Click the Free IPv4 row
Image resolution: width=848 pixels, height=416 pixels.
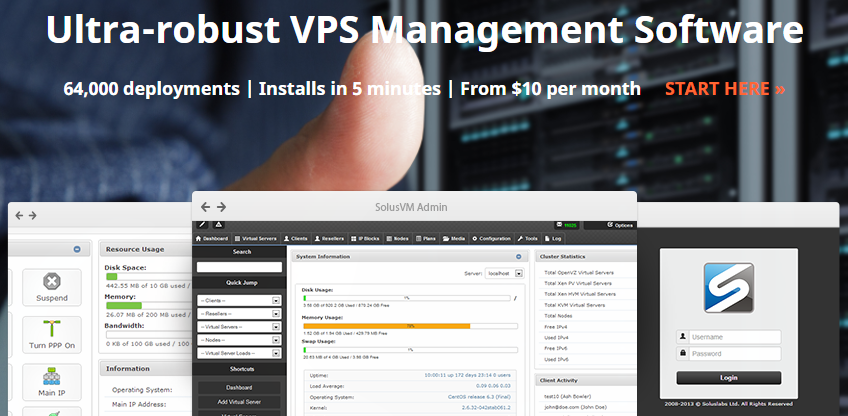coord(586,327)
